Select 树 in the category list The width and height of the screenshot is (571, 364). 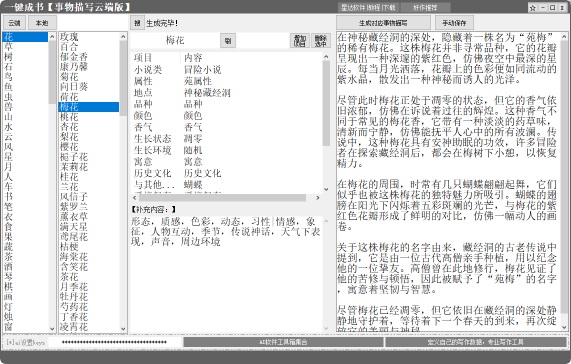click(25, 56)
